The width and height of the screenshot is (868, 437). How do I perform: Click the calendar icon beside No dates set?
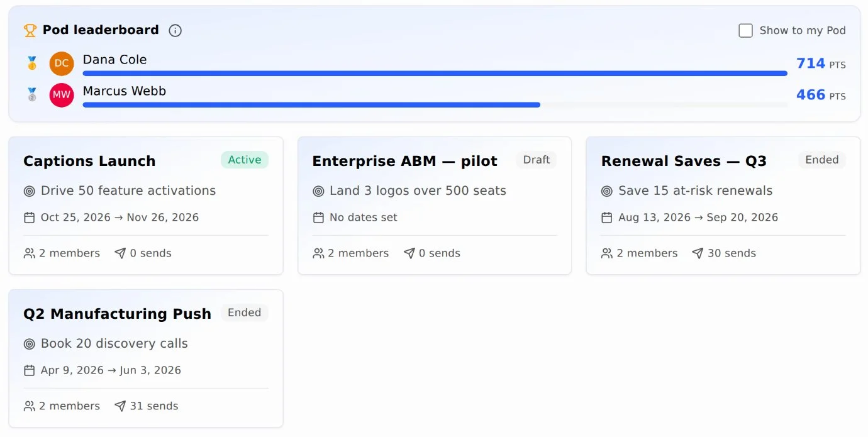[318, 218]
